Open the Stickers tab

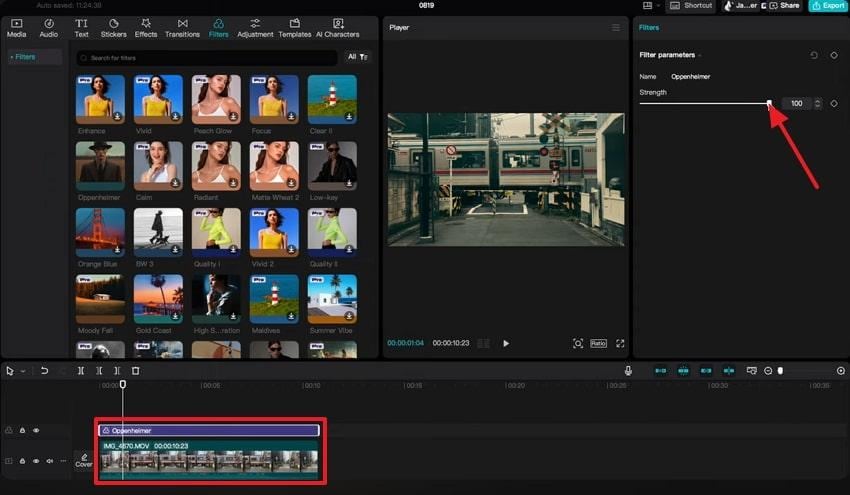114,28
